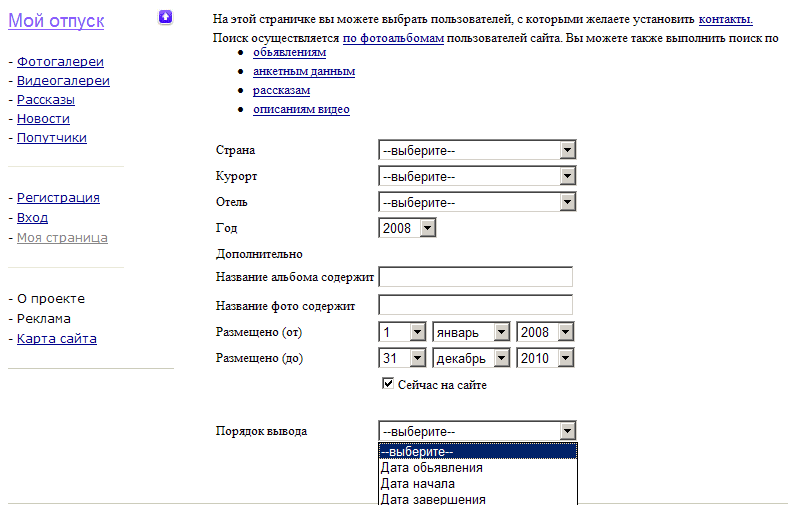Open the Год dropdown showing 2008
The height and width of the screenshot is (505, 788).
point(407,228)
